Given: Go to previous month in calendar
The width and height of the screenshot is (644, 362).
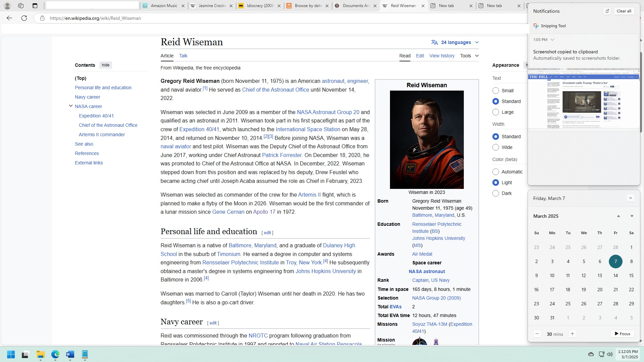Looking at the screenshot, I should coord(618,216).
